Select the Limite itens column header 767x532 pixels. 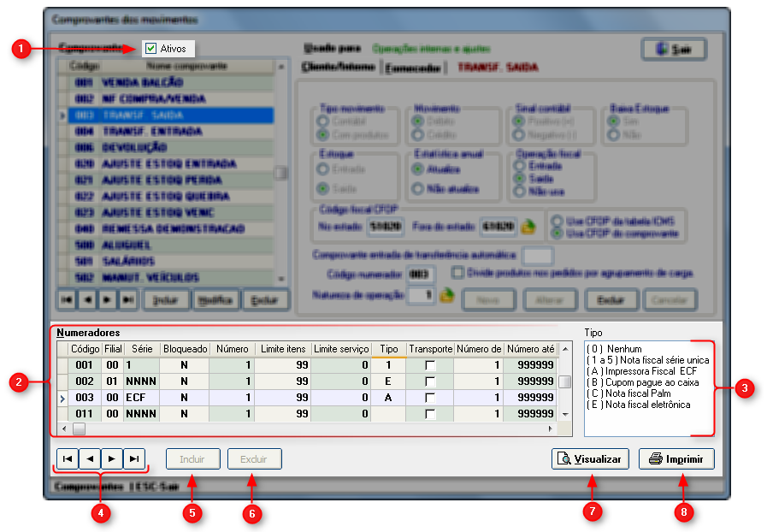283,349
